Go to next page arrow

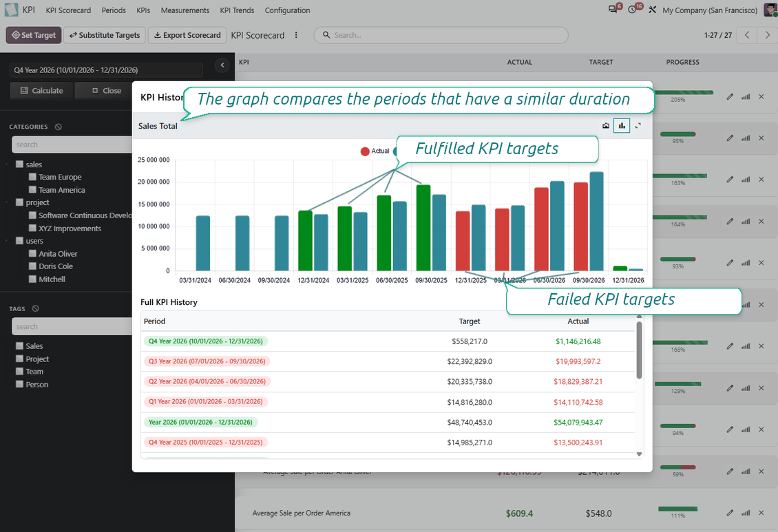(x=767, y=34)
